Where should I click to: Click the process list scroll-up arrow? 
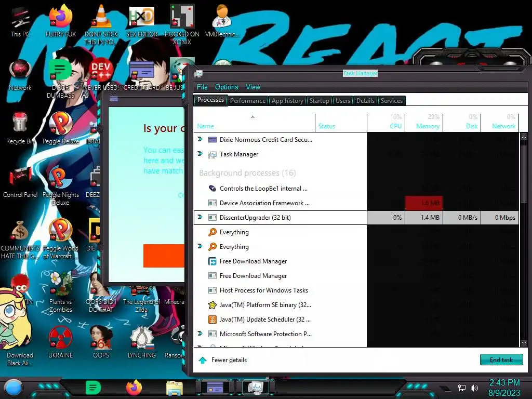pyautogui.click(x=524, y=137)
